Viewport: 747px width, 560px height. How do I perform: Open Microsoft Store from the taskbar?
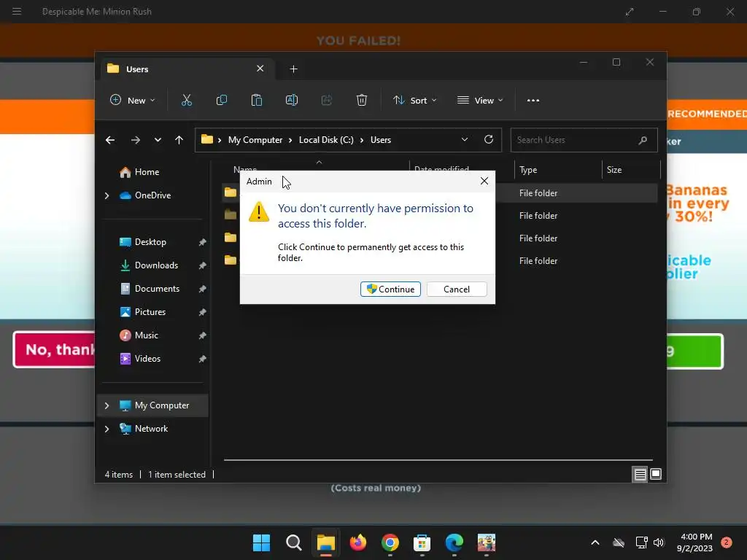point(422,542)
